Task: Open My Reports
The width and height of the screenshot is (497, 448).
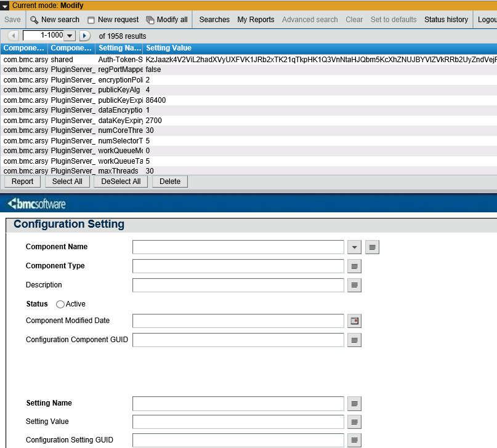Action: point(256,19)
